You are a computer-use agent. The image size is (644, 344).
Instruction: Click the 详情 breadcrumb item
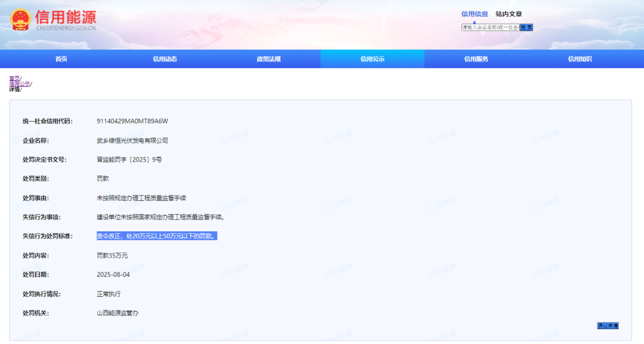pos(14,89)
